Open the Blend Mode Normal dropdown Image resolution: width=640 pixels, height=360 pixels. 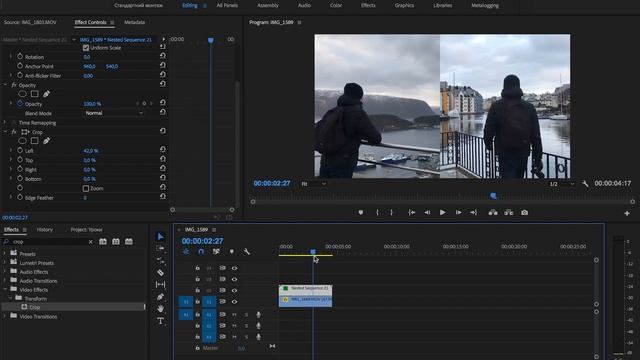point(114,113)
